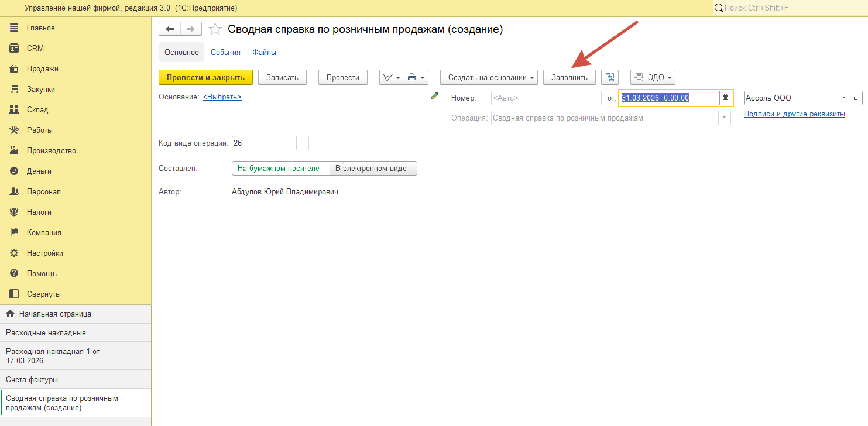Switch to the 'События' tab

(x=225, y=52)
